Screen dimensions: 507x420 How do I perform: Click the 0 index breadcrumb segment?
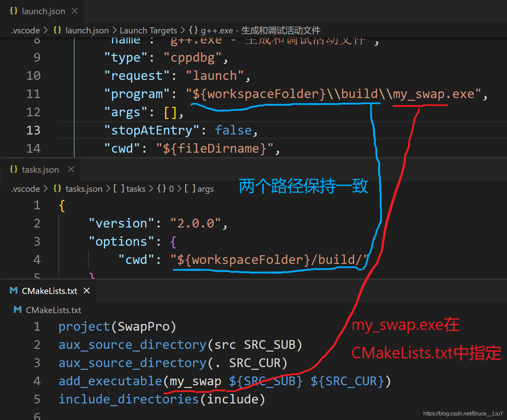[171, 189]
